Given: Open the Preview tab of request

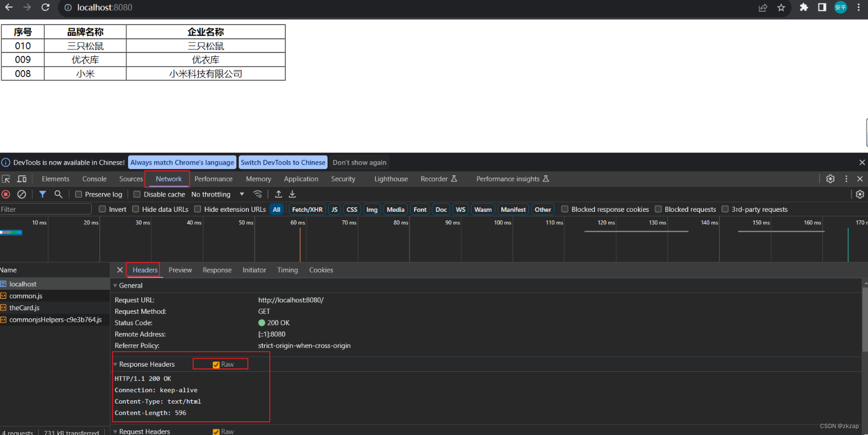Looking at the screenshot, I should point(180,270).
